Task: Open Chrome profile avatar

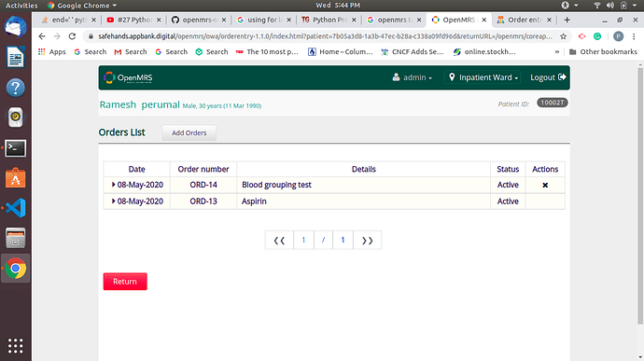Action: 618,36
